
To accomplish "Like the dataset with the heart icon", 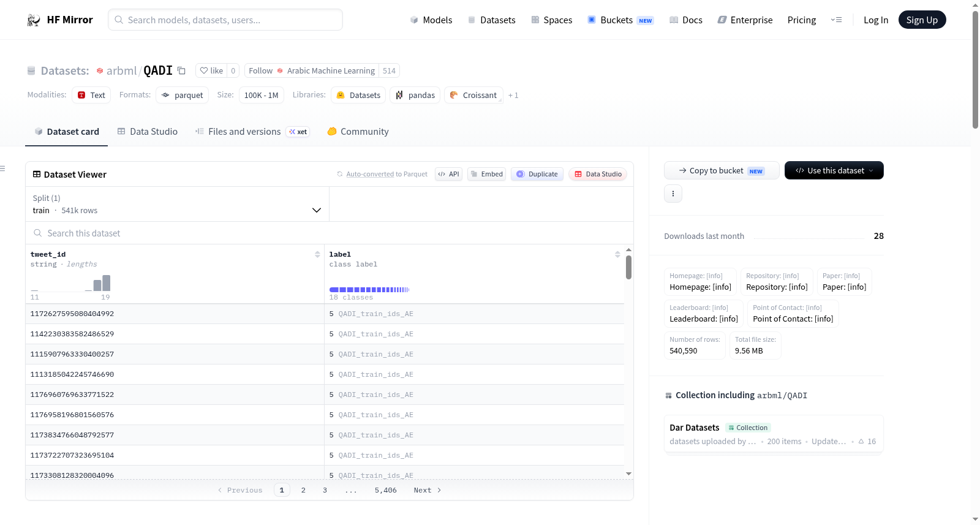I will click(x=211, y=70).
